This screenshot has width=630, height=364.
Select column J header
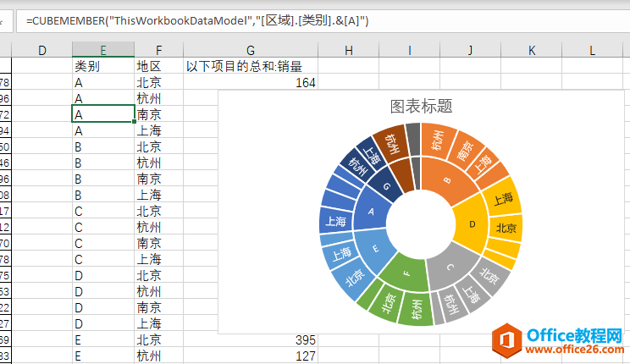click(471, 50)
